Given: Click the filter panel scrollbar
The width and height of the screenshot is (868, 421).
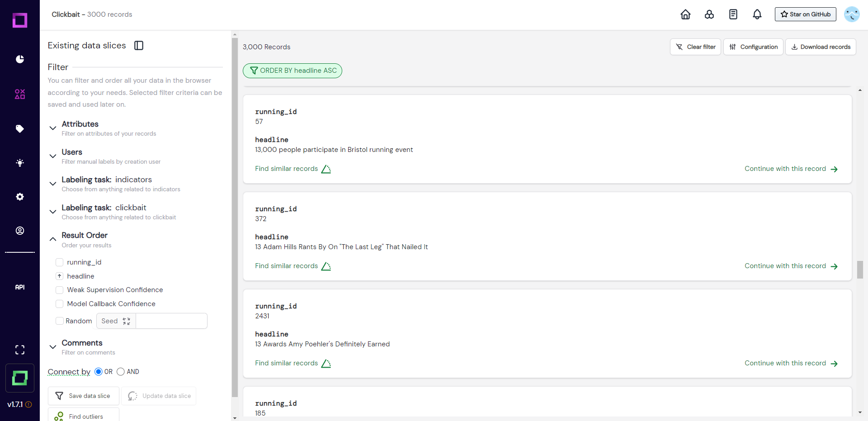Looking at the screenshot, I should [x=235, y=217].
